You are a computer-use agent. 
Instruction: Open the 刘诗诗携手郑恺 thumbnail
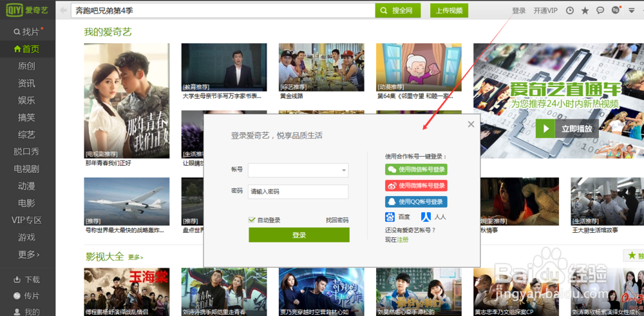coord(224,291)
